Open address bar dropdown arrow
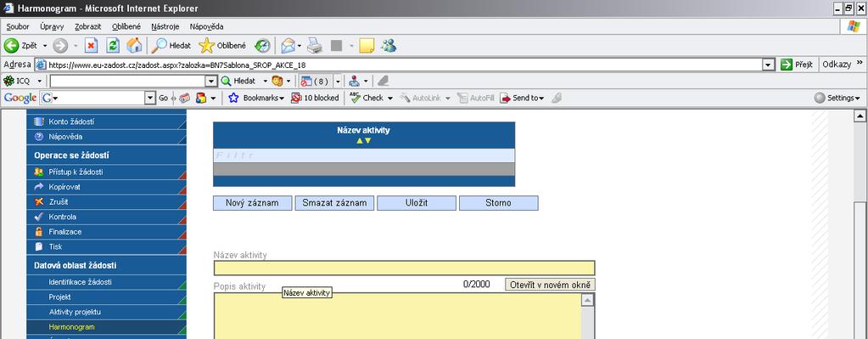Screen dimensions: 868x339 (768, 65)
